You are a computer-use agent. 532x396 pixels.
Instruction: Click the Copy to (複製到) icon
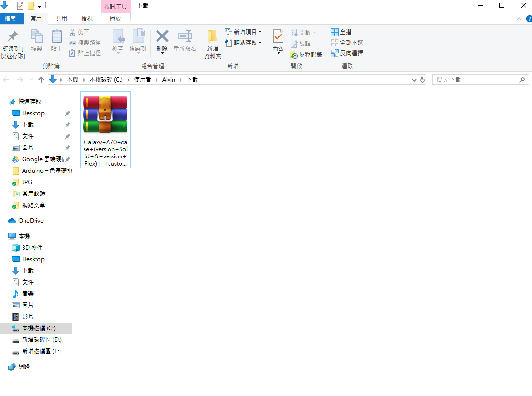pos(138,36)
